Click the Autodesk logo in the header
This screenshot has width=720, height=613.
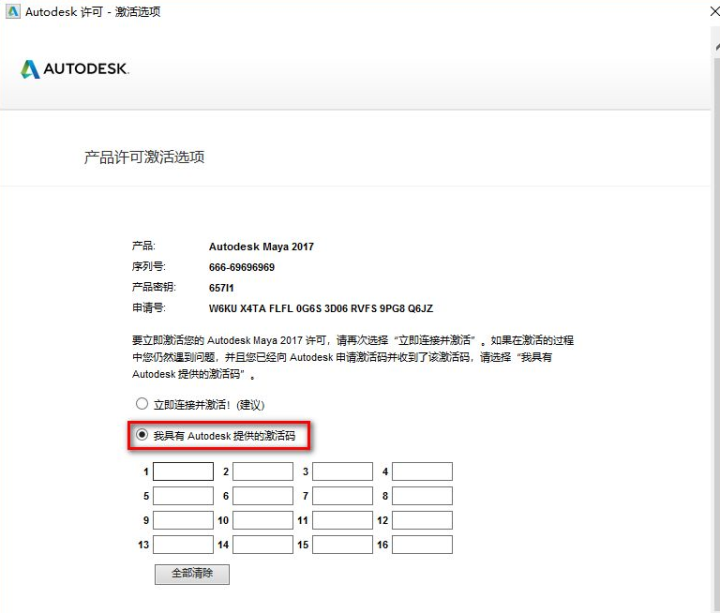coord(75,69)
